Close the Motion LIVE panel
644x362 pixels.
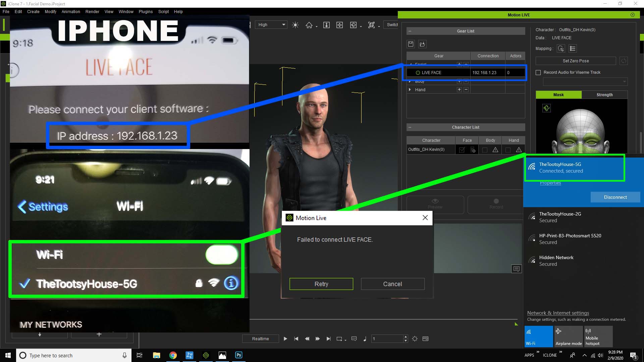[x=633, y=15]
